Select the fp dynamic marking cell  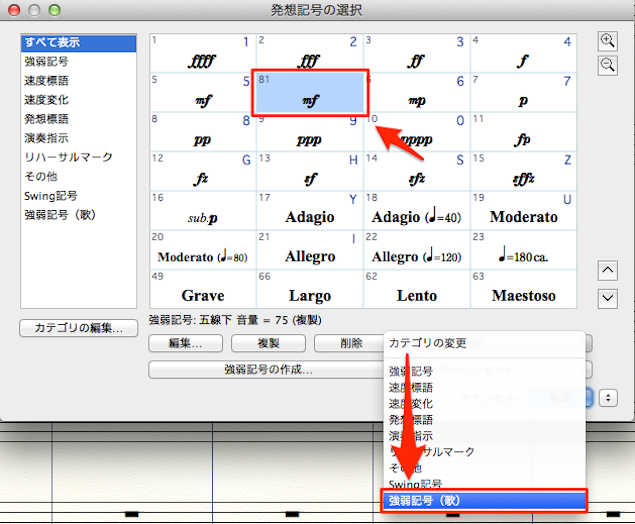coord(523,132)
